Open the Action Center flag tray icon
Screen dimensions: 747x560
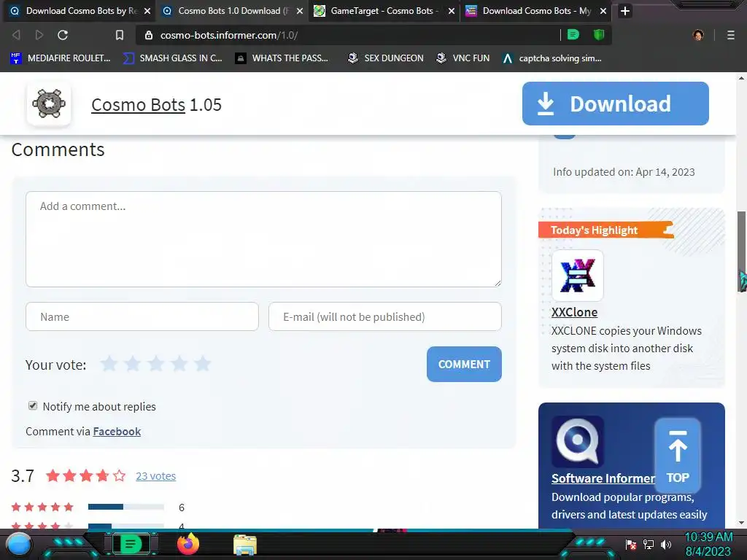[631, 544]
